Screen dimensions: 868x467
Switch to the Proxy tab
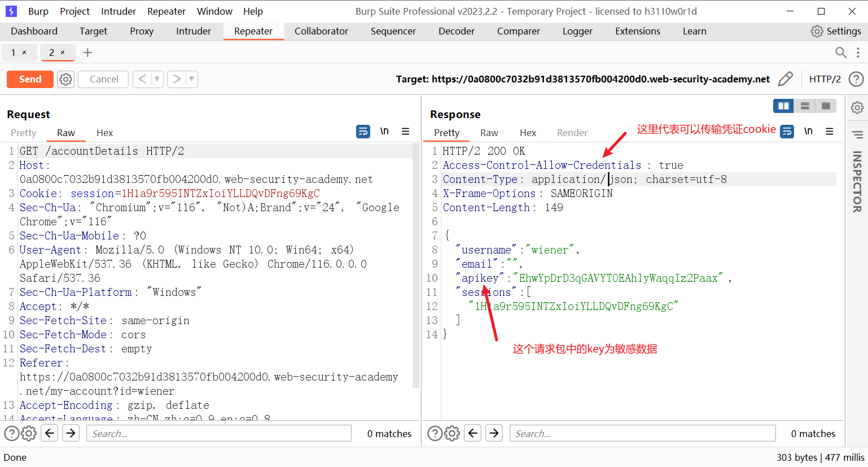click(142, 31)
